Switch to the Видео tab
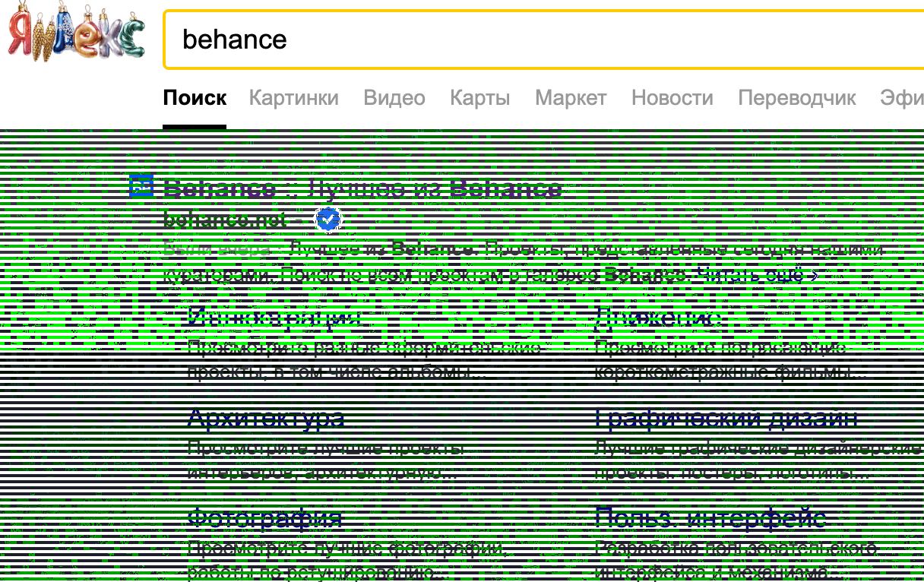 tap(394, 98)
